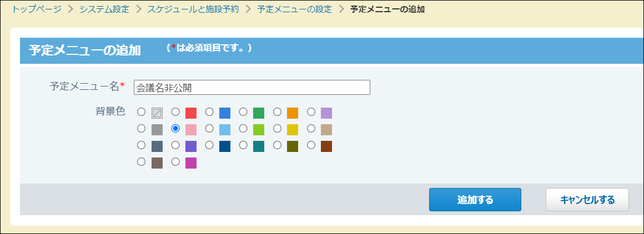Select the green background color swatch
This screenshot has height=234, width=644.
(x=259, y=113)
